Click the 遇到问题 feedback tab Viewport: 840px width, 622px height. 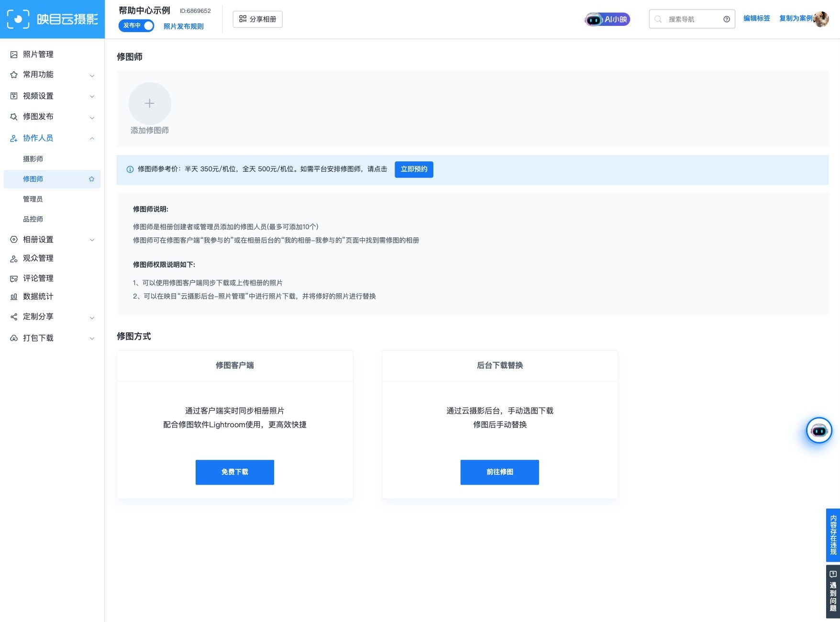click(833, 591)
